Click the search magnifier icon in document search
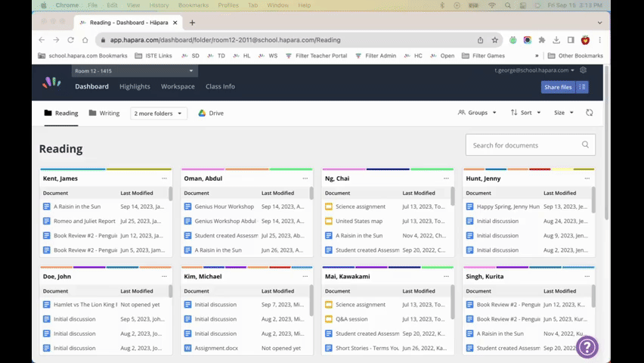This screenshot has width=644, height=363. 585,144
